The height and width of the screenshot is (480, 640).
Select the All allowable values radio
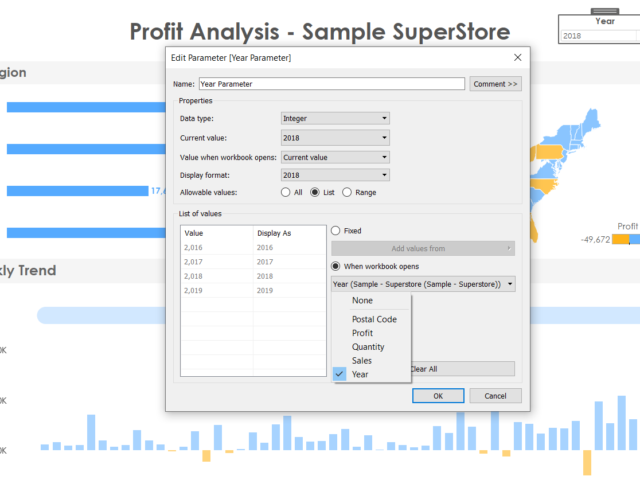(285, 192)
